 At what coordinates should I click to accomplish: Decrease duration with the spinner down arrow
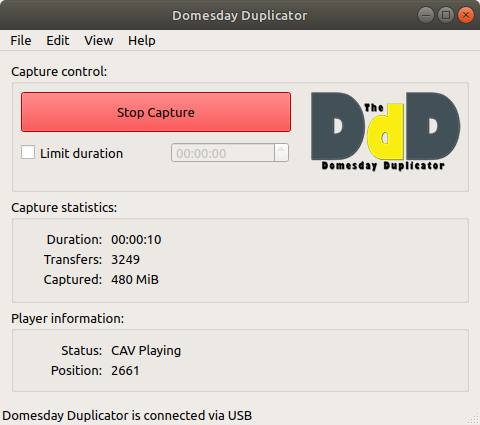pyautogui.click(x=281, y=157)
